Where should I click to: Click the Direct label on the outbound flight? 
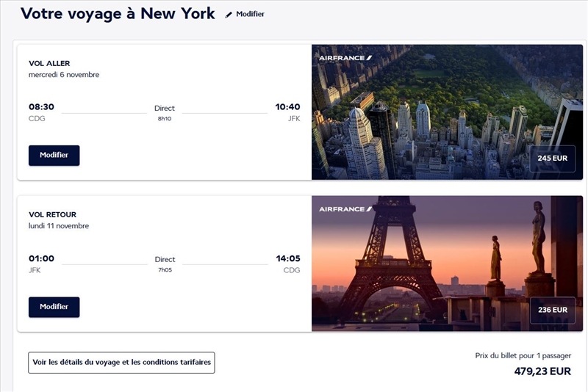[165, 108]
